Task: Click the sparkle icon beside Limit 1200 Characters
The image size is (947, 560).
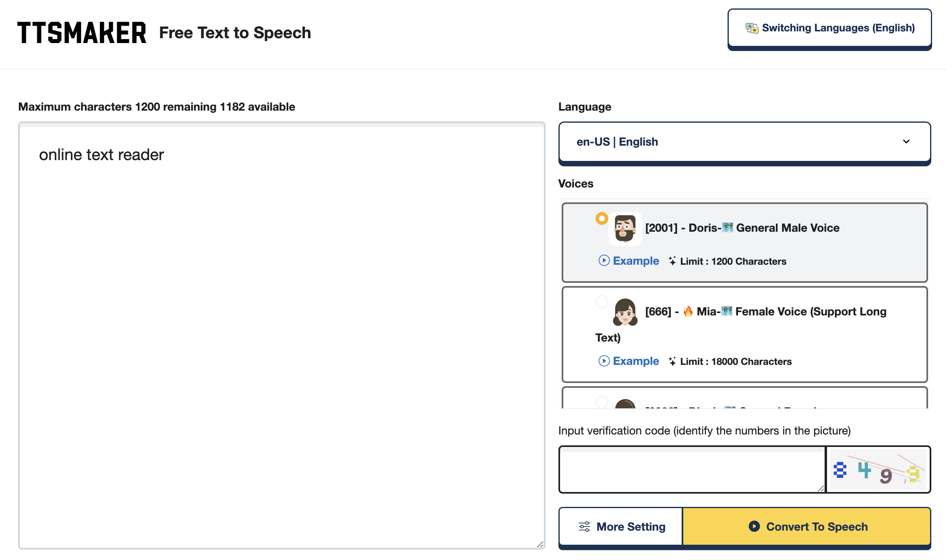Action: [x=672, y=261]
